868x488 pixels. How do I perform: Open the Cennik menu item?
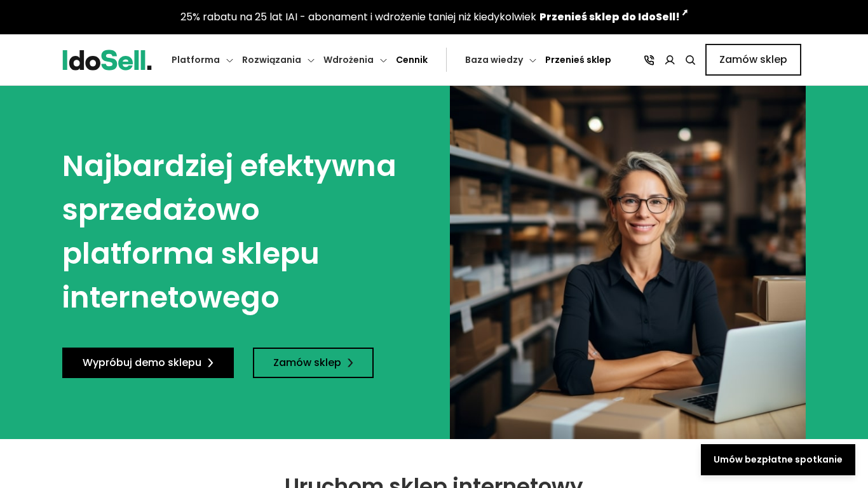(412, 60)
